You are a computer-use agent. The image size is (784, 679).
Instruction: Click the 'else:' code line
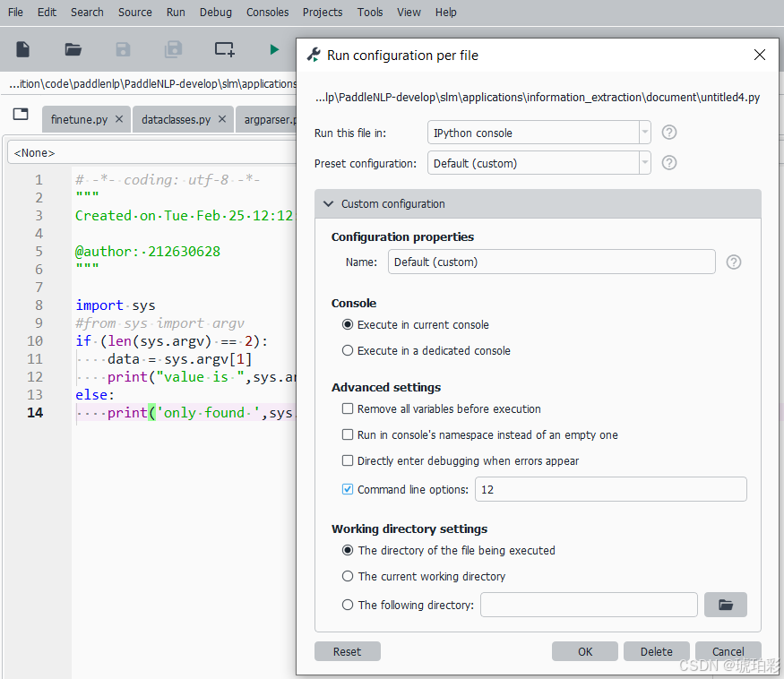95,394
